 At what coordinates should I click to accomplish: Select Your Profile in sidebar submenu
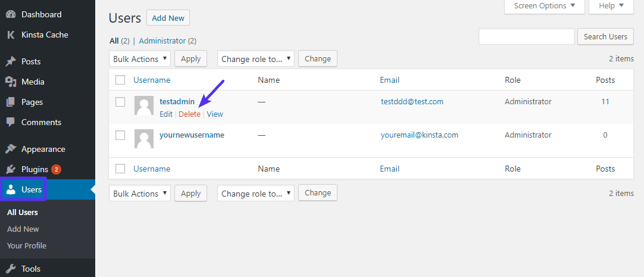pos(27,245)
